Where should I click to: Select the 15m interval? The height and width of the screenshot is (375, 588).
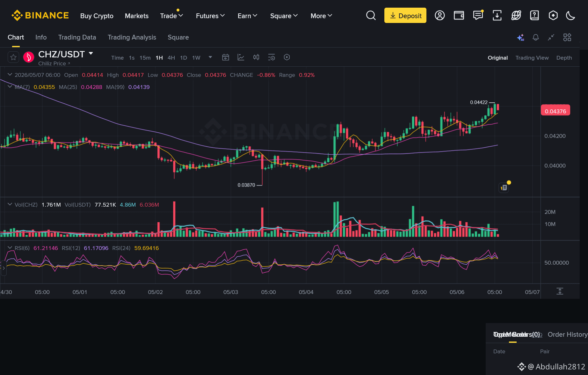coord(145,58)
